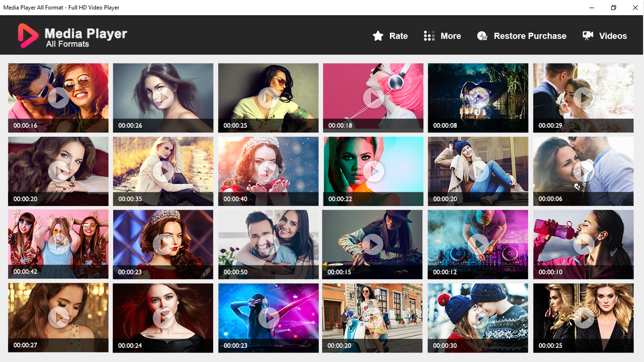Open the Videos menu
Image resolution: width=644 pixels, height=362 pixels.
click(x=614, y=35)
